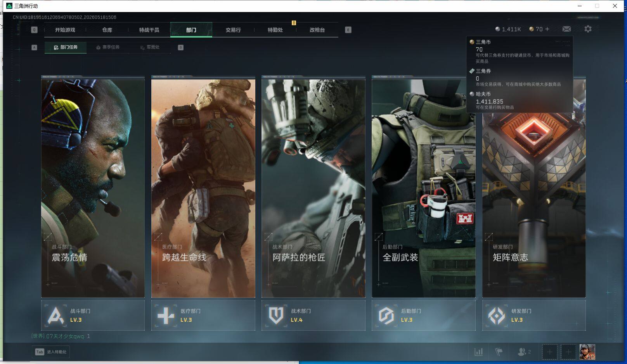627x364 pixels.
Task: Click the right empty squad slot plus
Action: click(x=568, y=352)
